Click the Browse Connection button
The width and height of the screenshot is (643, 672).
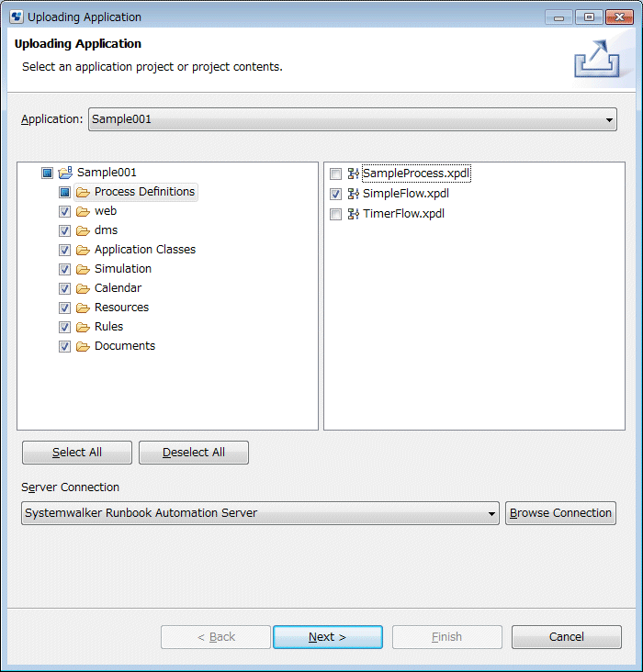[x=560, y=513]
